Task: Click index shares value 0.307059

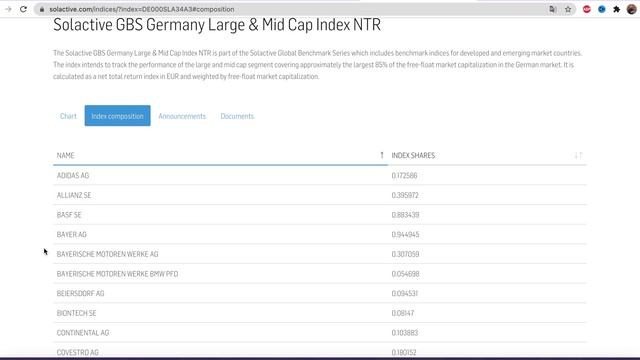Action: click(x=405, y=254)
